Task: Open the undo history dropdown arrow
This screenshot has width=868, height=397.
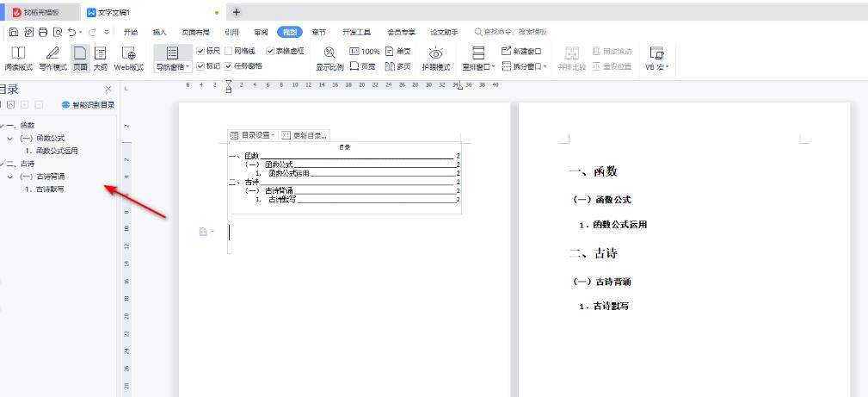Action: (80, 33)
